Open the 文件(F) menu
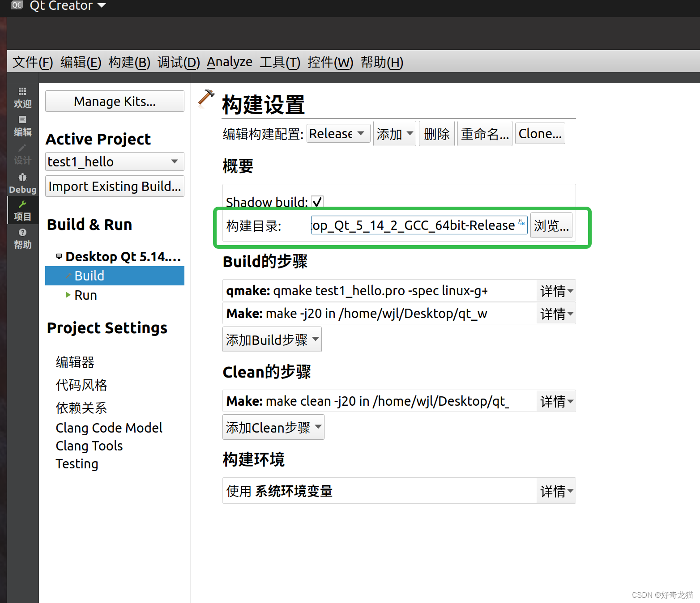Screen dimensions: 700x603 (x=33, y=62)
